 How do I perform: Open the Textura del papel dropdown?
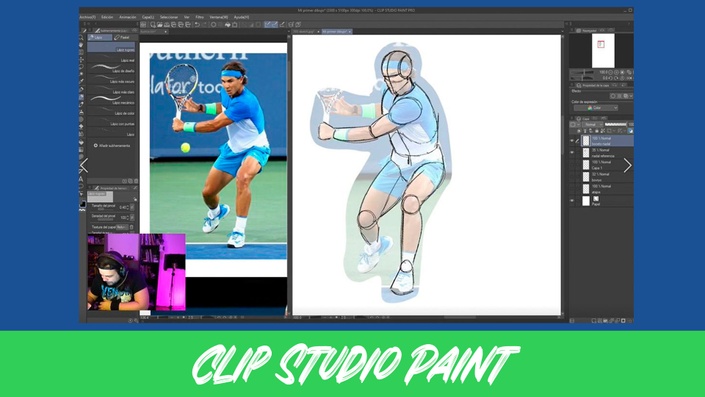click(x=122, y=227)
